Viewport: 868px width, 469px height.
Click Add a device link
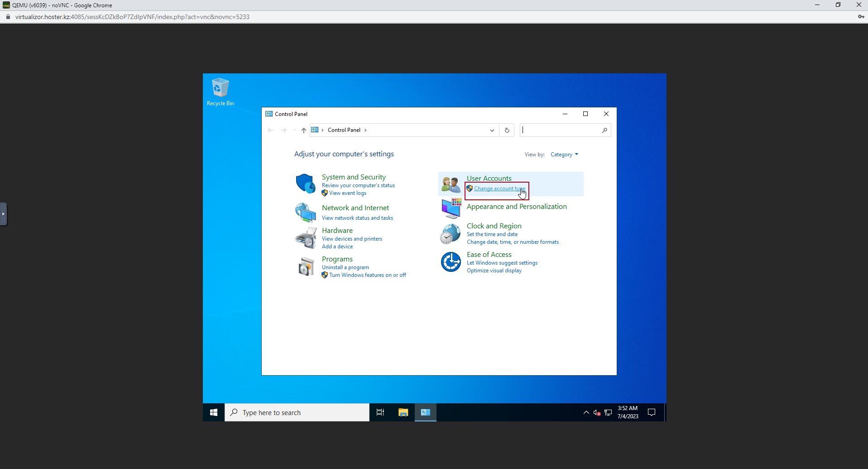tap(337, 247)
